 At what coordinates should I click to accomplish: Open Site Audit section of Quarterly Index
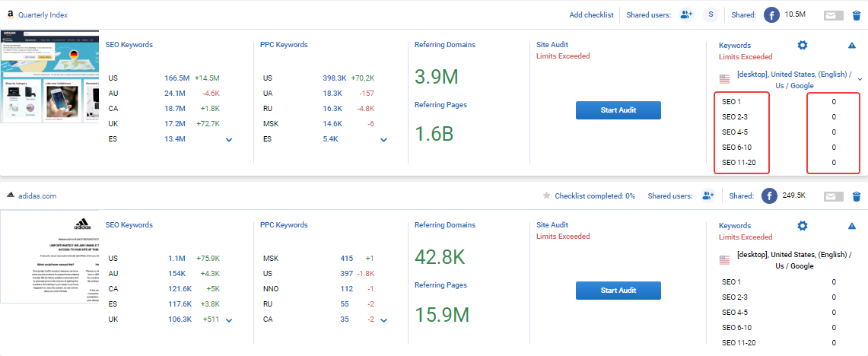coord(552,45)
